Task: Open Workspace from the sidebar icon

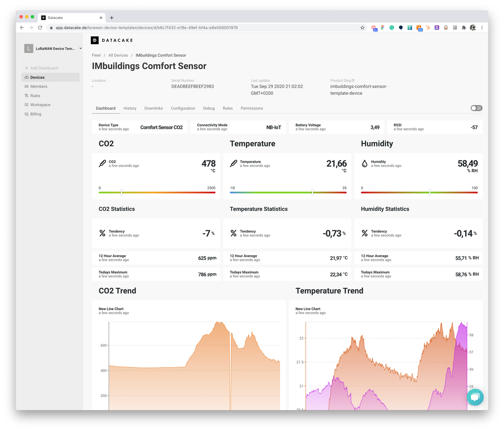Action: pyautogui.click(x=26, y=105)
